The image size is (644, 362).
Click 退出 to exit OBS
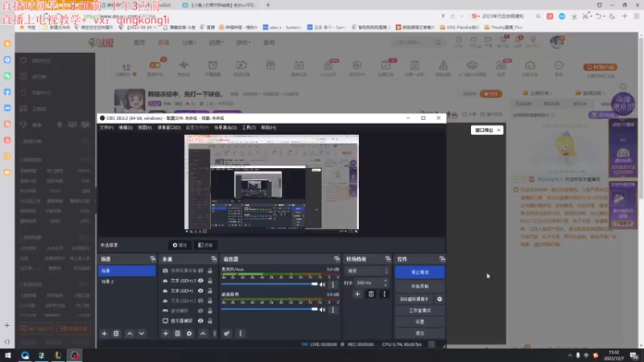(419, 333)
